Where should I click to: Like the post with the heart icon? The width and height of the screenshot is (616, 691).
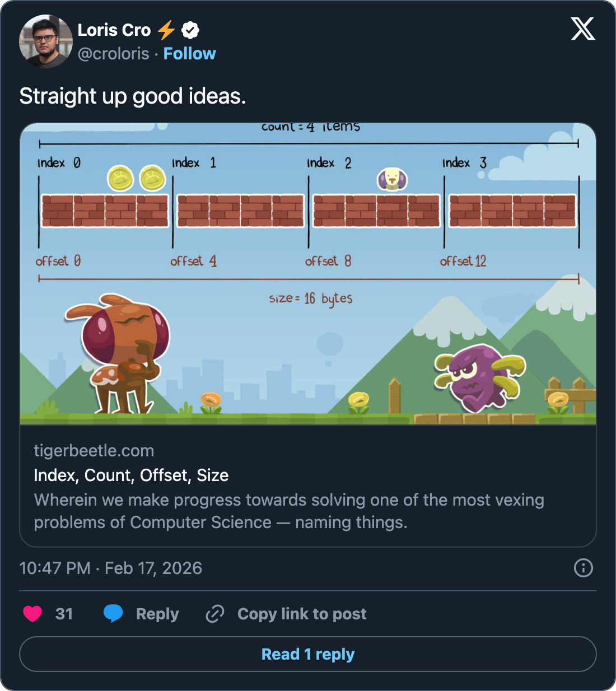pos(32,614)
